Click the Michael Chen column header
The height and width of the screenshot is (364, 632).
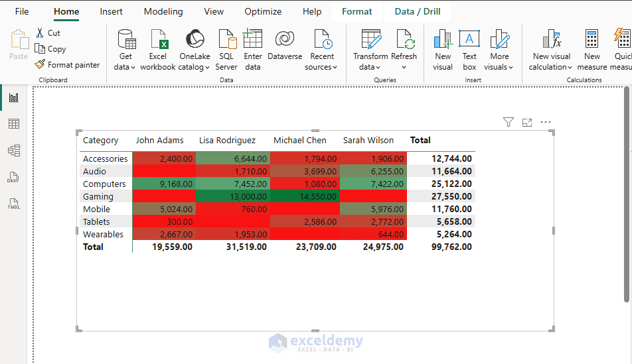(300, 140)
